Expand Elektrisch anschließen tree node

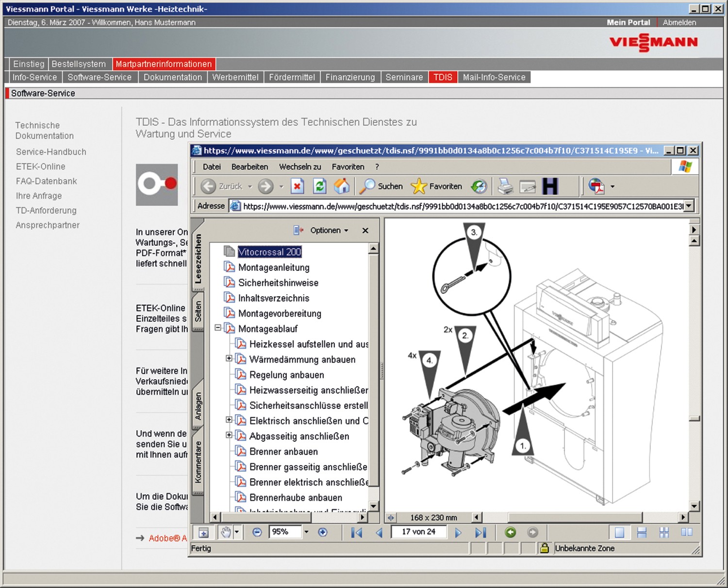(229, 420)
